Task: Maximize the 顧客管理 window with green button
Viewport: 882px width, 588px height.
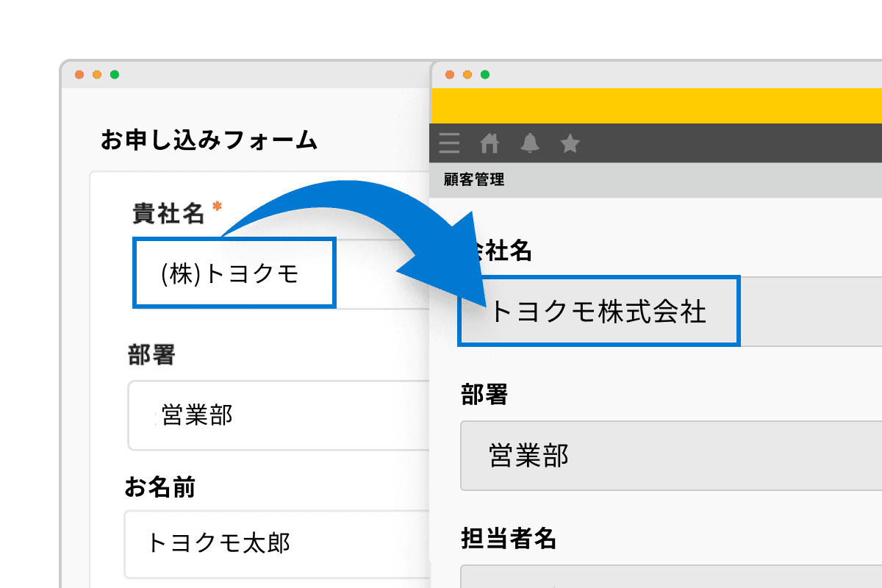Action: click(x=485, y=74)
